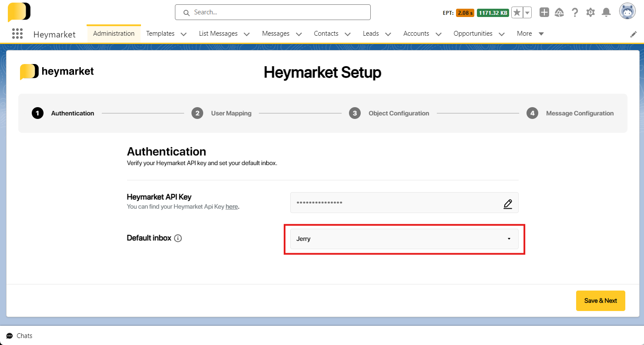The width and height of the screenshot is (644, 345).
Task: Open the notifications bell
Action: (x=606, y=13)
